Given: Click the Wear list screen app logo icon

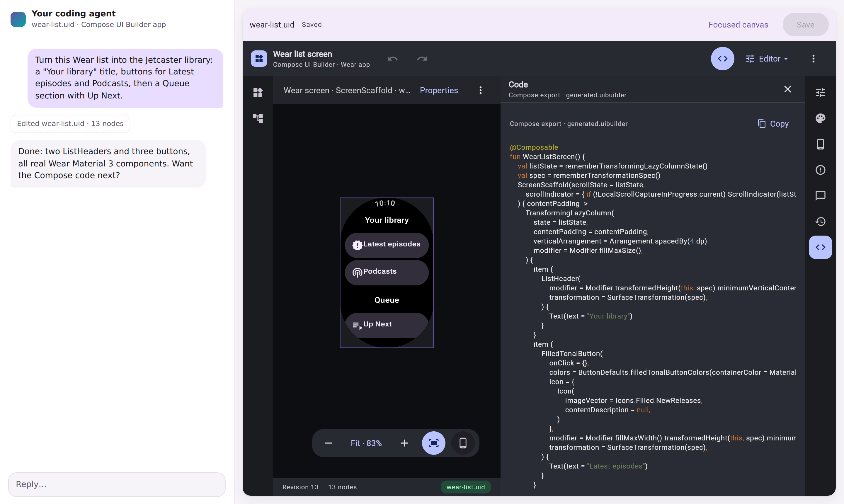Looking at the screenshot, I should click(259, 59).
